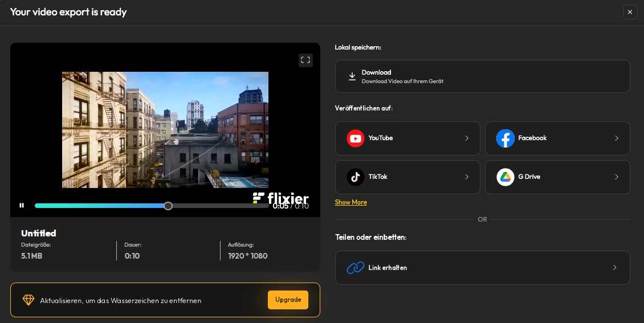
Task: Click the unplayed portion of progress bar
Action: 221,206
